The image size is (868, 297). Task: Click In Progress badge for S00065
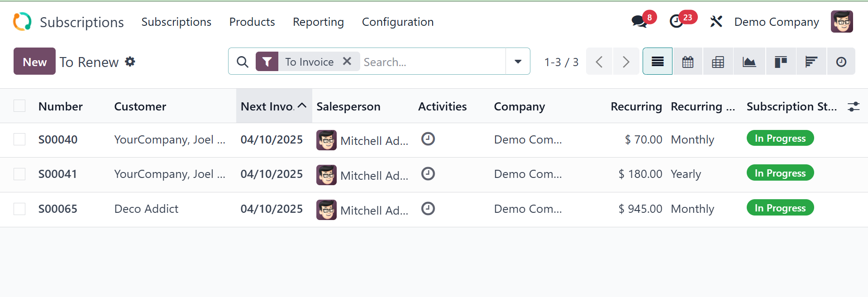pyautogui.click(x=780, y=208)
